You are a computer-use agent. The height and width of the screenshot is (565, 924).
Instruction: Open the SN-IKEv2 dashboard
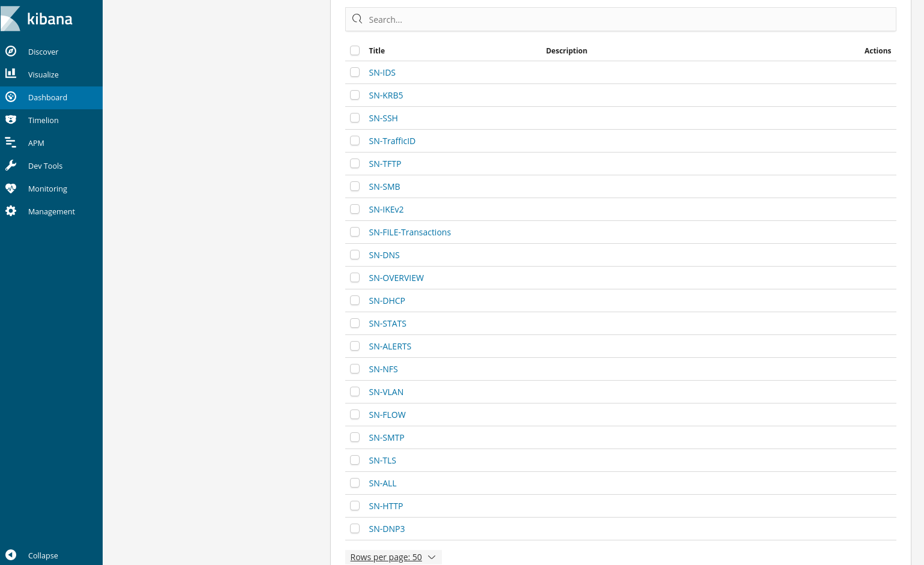(x=386, y=210)
